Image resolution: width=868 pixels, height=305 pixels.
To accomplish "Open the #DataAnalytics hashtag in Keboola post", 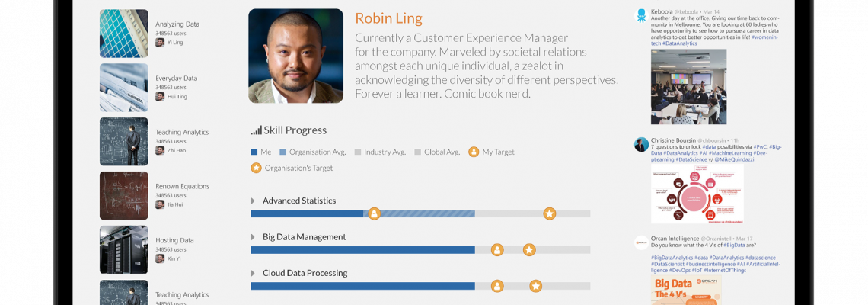I will 680,43.
